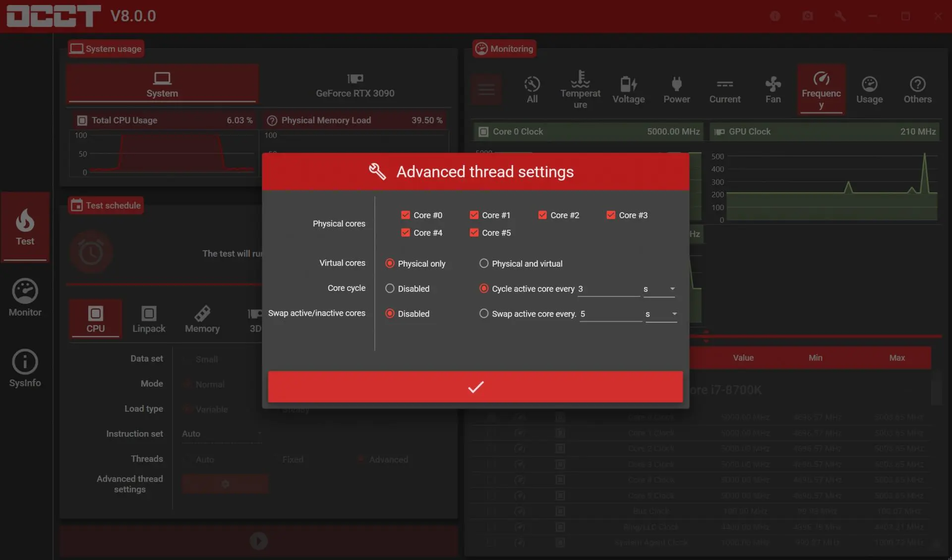Show Temperature monitoring sensors
The width and height of the screenshot is (952, 560).
pos(580,89)
